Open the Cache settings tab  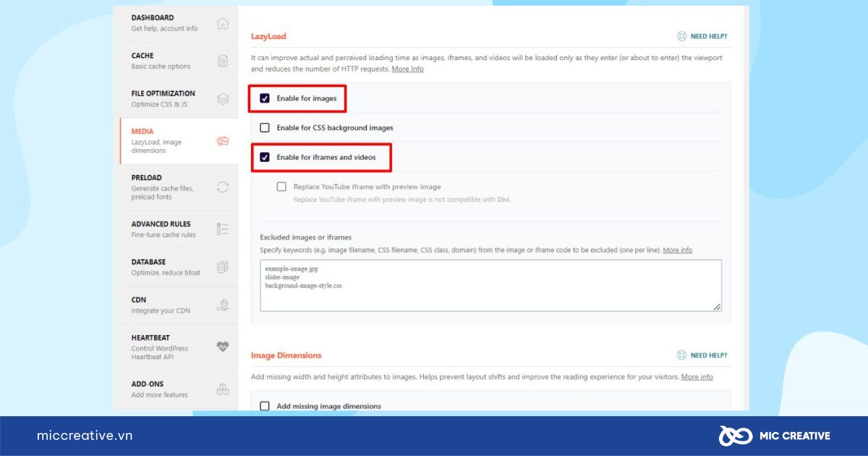pos(179,61)
